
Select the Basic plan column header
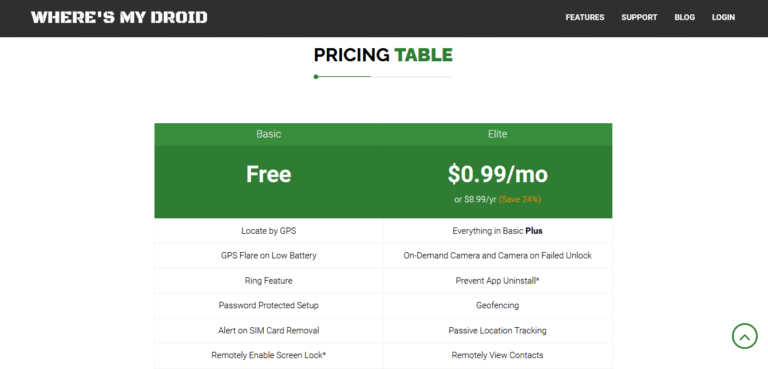click(x=268, y=134)
